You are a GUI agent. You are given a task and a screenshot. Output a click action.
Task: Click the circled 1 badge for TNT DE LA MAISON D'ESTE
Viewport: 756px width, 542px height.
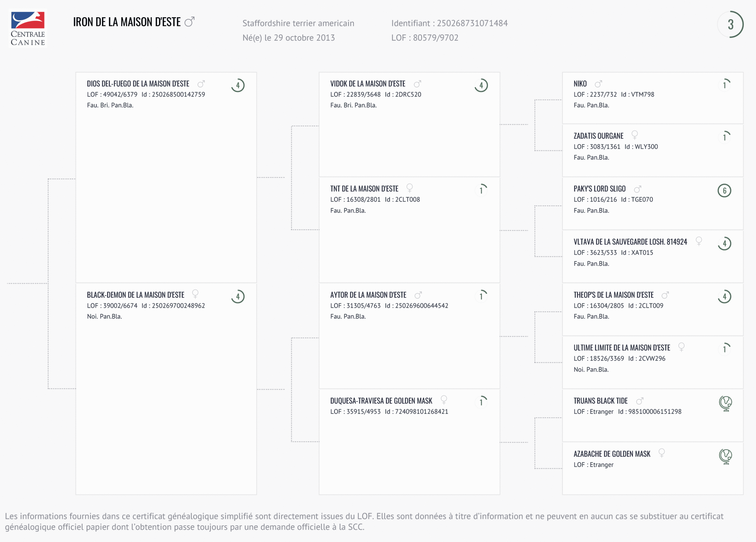click(481, 191)
